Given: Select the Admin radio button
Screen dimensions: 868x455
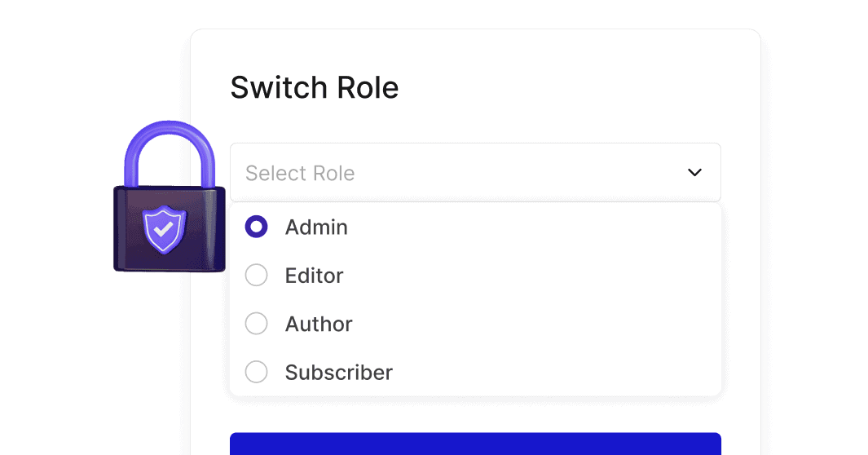Looking at the screenshot, I should [x=257, y=227].
